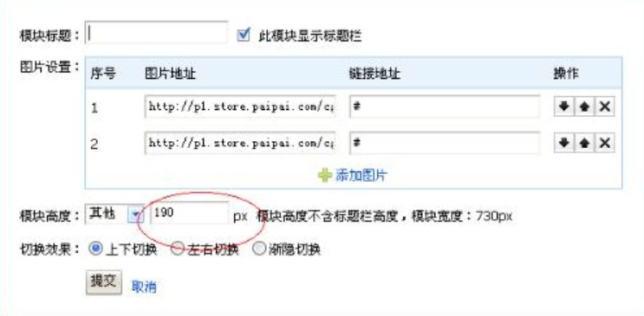Delete image row 2
The image size is (644, 316).
605,143
